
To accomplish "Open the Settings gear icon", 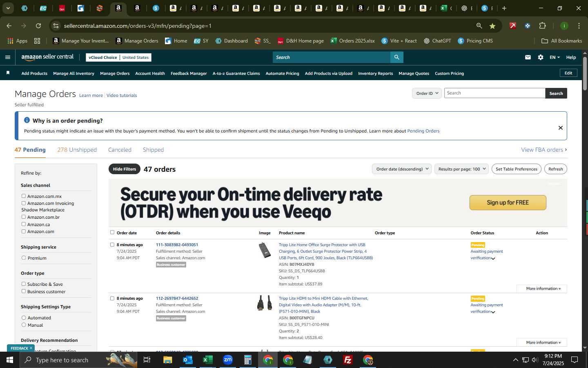I will (541, 57).
